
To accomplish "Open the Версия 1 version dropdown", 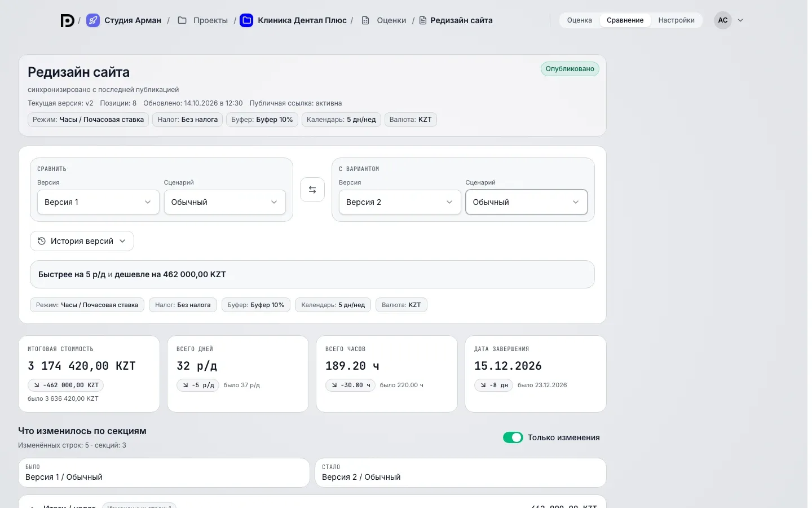I will [98, 202].
